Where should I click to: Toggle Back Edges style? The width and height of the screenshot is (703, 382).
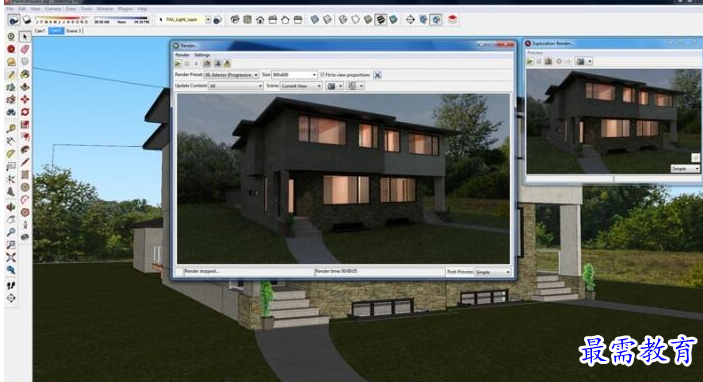tap(327, 20)
